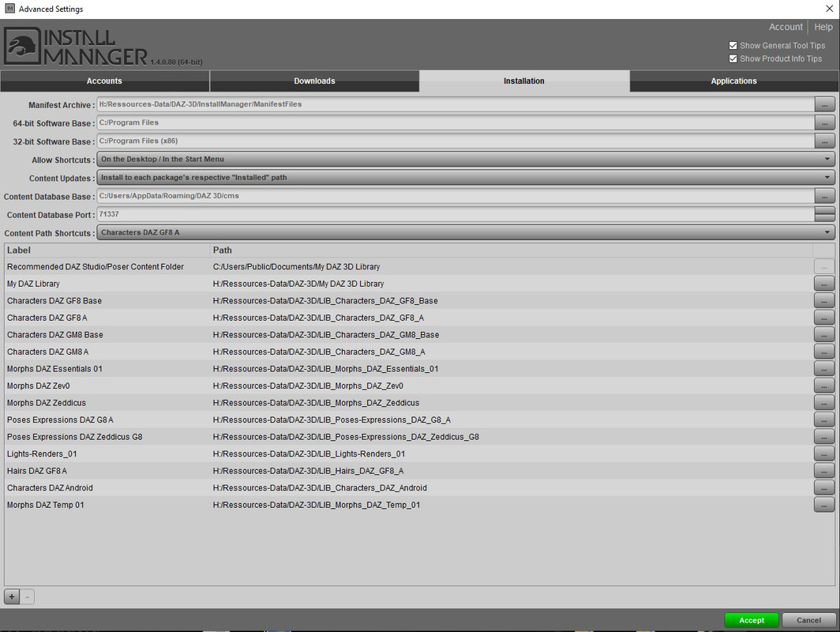Browse for 64-bit Software Base path

coord(824,122)
